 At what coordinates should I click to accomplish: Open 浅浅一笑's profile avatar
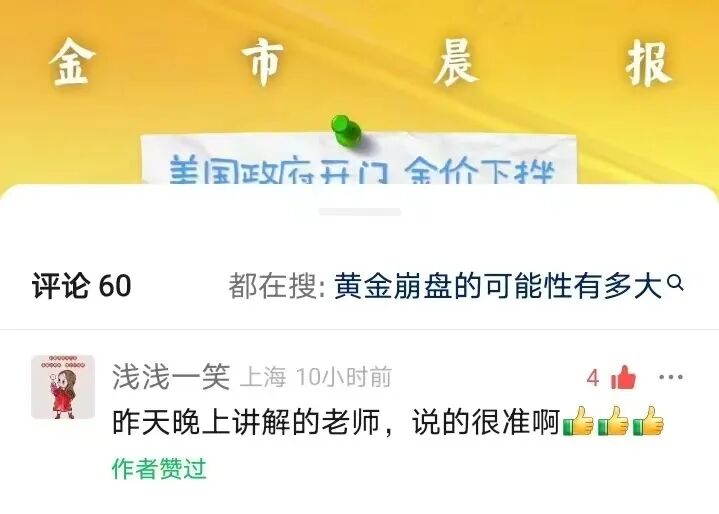[63, 387]
